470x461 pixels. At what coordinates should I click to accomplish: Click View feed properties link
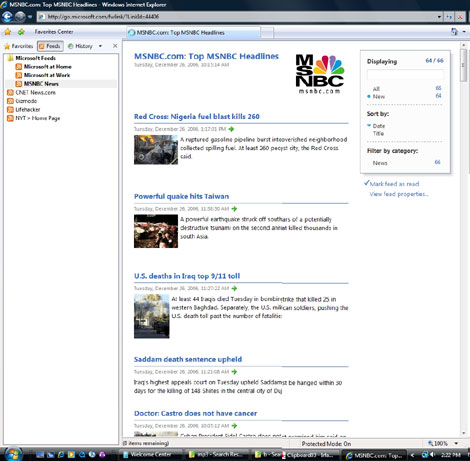pos(399,194)
